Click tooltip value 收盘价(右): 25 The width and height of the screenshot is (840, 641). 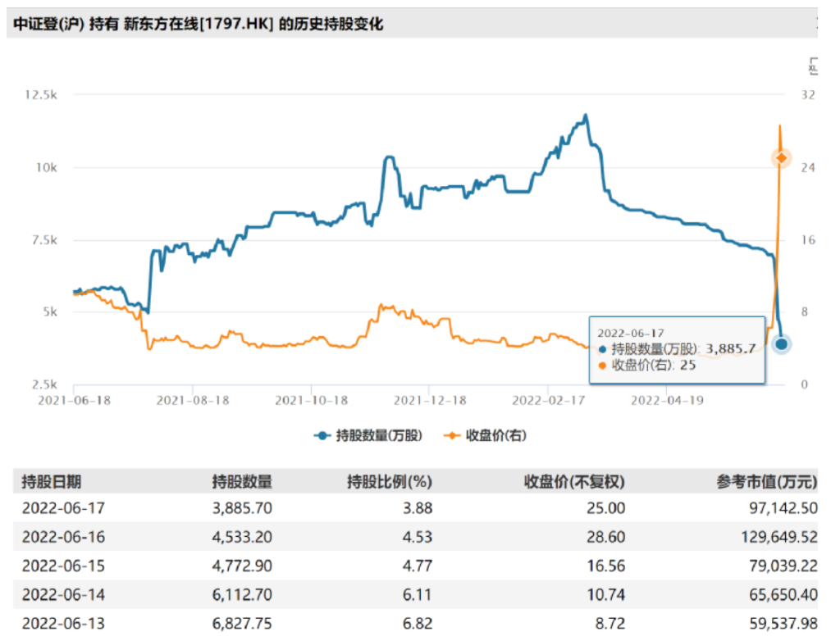coord(646,365)
